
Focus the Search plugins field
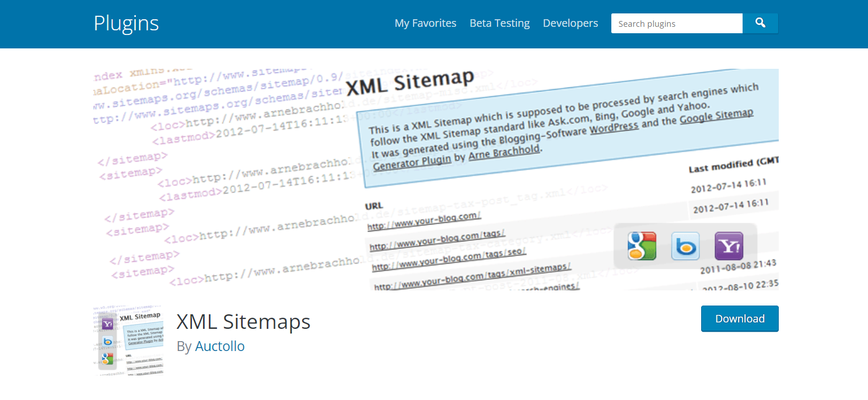tap(677, 23)
